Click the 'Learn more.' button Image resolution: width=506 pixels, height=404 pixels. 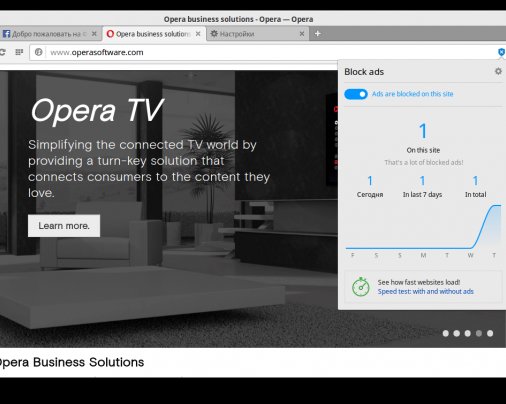64,226
